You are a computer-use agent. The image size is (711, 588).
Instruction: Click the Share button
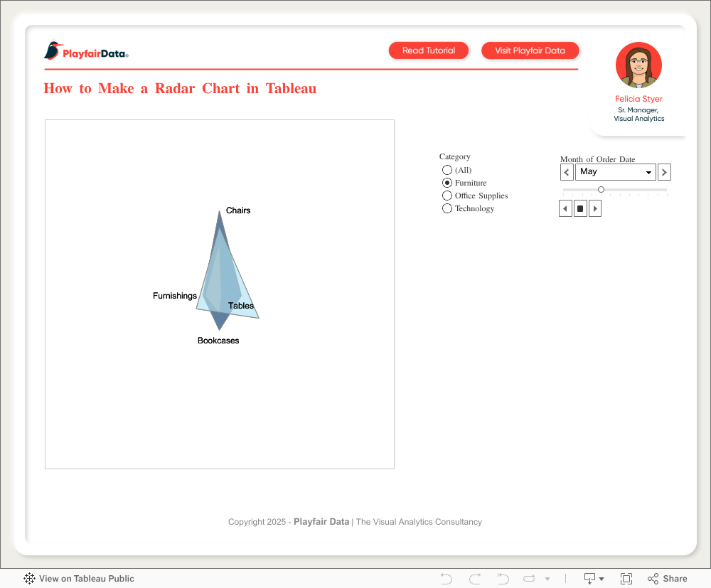point(668,579)
